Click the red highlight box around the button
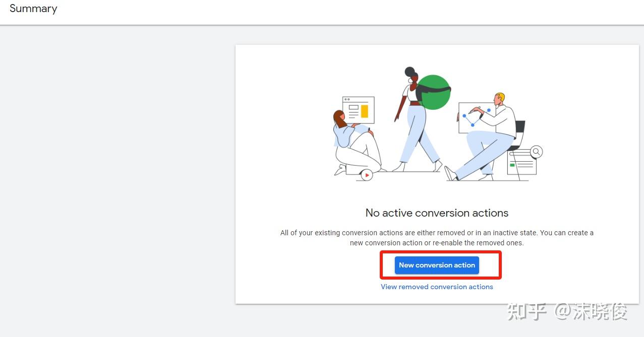This screenshot has height=337, width=644. point(382,265)
